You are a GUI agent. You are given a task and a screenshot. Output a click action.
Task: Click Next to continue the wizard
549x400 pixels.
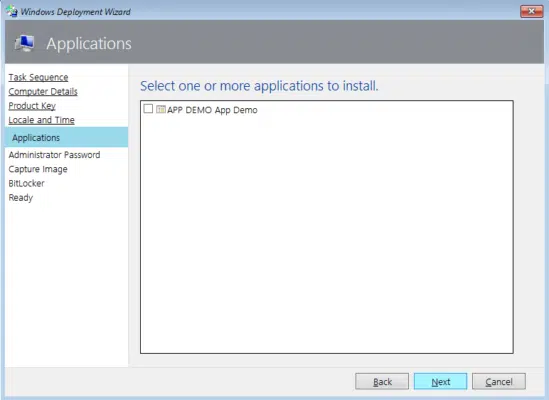click(440, 381)
